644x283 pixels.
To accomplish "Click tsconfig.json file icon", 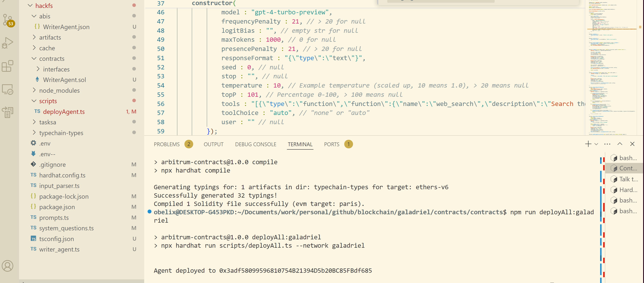I will [33, 238].
